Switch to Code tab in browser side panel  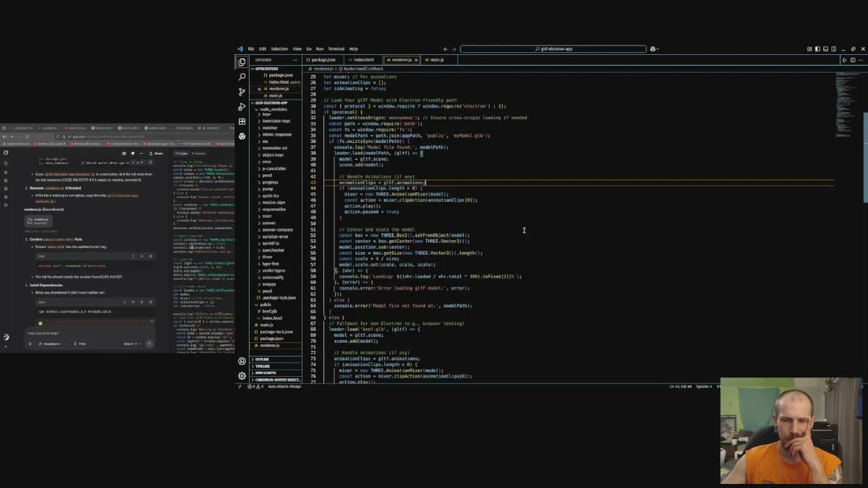coord(182,153)
